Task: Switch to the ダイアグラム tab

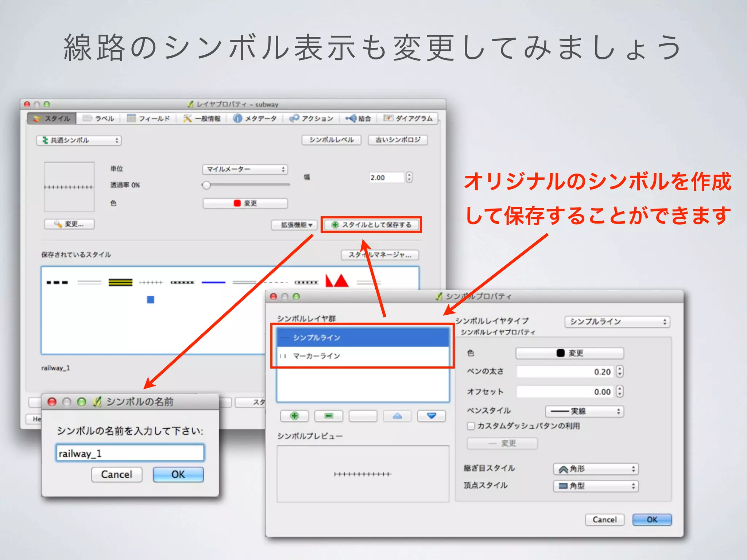Action: click(x=408, y=118)
